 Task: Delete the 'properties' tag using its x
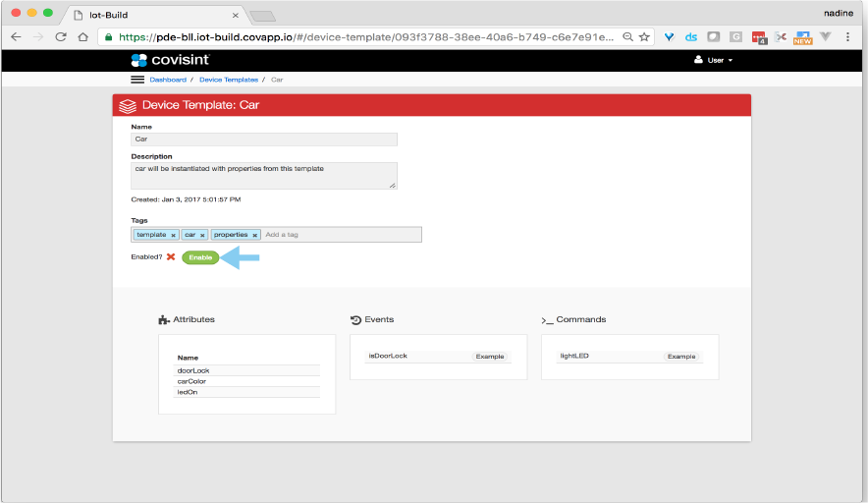[x=254, y=236]
